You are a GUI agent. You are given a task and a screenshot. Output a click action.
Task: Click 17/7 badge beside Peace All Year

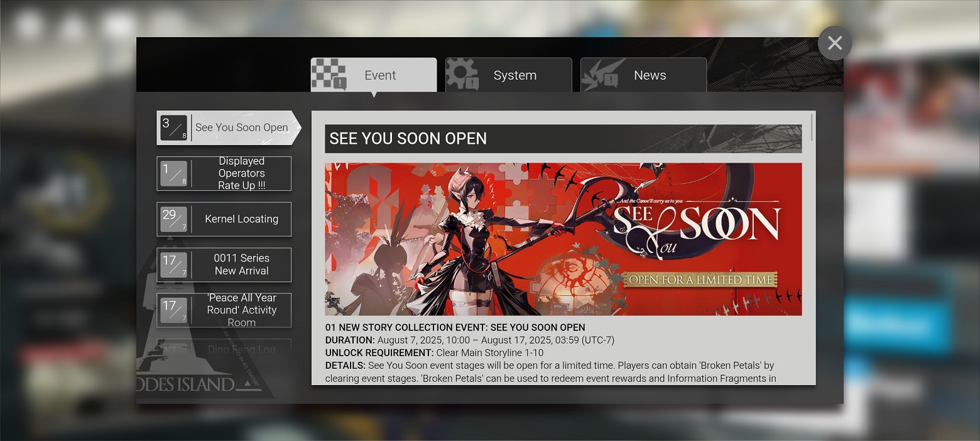173,310
